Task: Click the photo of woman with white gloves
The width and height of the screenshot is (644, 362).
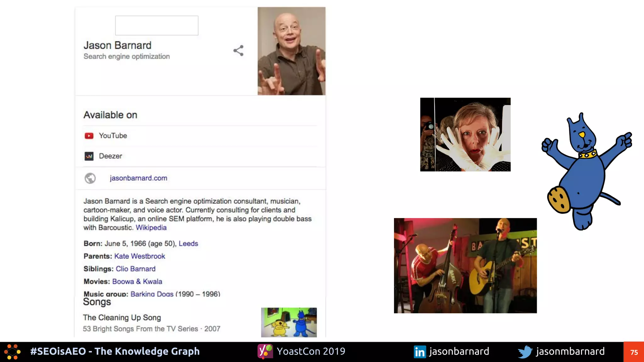Action: coord(465,134)
